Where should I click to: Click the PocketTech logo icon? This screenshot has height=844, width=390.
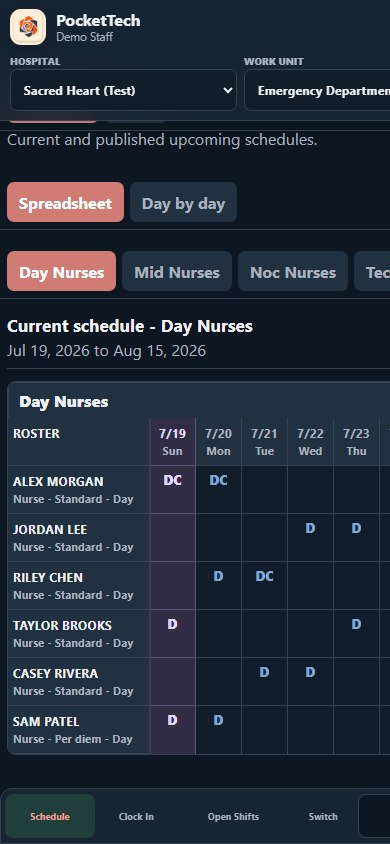click(x=28, y=27)
